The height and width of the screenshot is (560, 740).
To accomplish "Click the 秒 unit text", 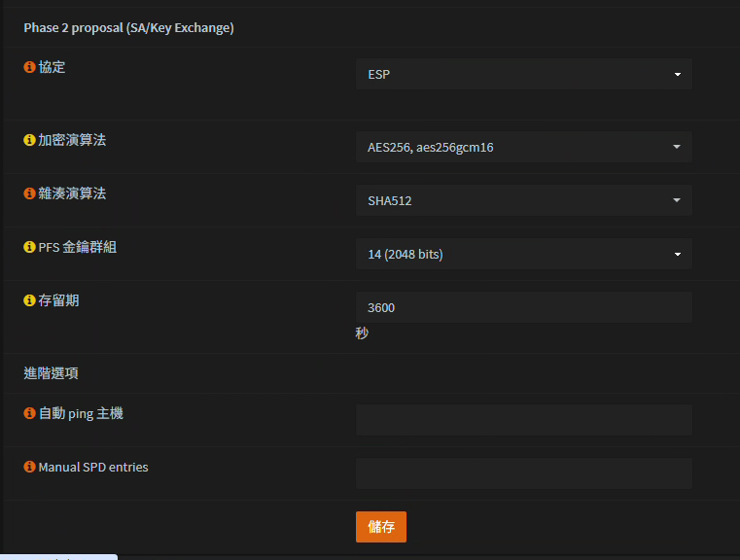I will point(362,333).
